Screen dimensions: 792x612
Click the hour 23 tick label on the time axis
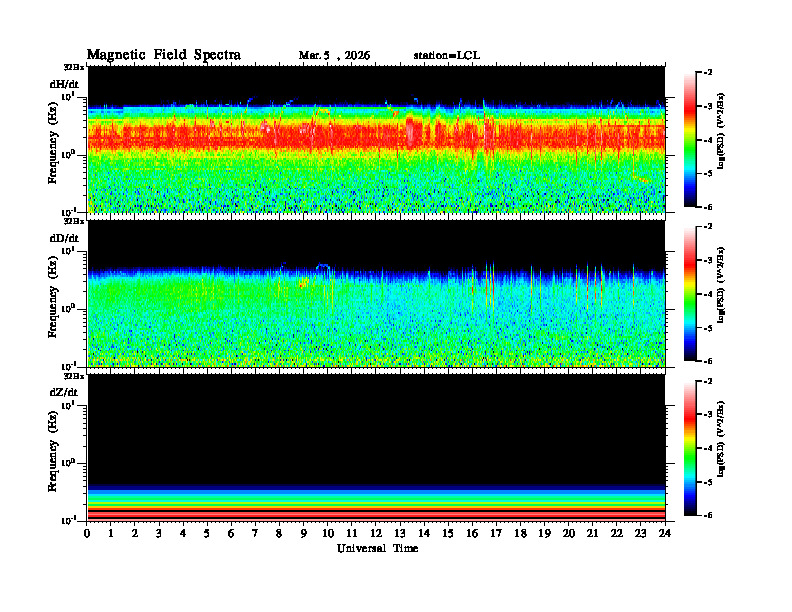click(x=641, y=533)
